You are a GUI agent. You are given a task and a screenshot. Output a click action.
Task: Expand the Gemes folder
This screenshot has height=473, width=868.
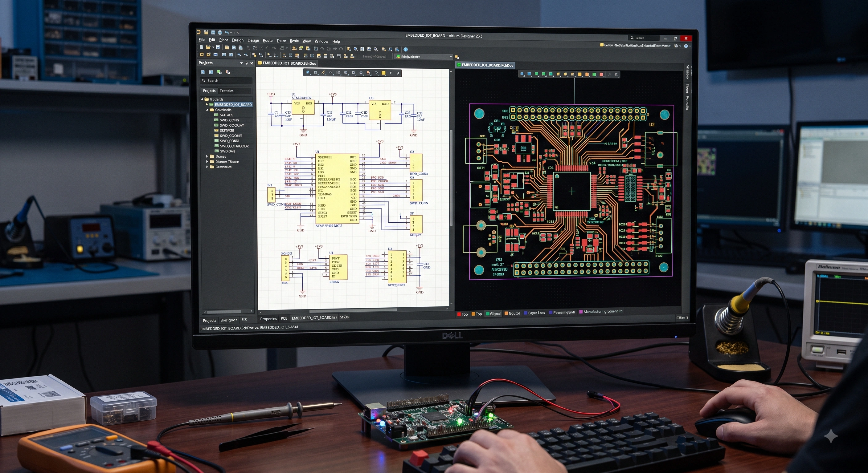pos(207,156)
